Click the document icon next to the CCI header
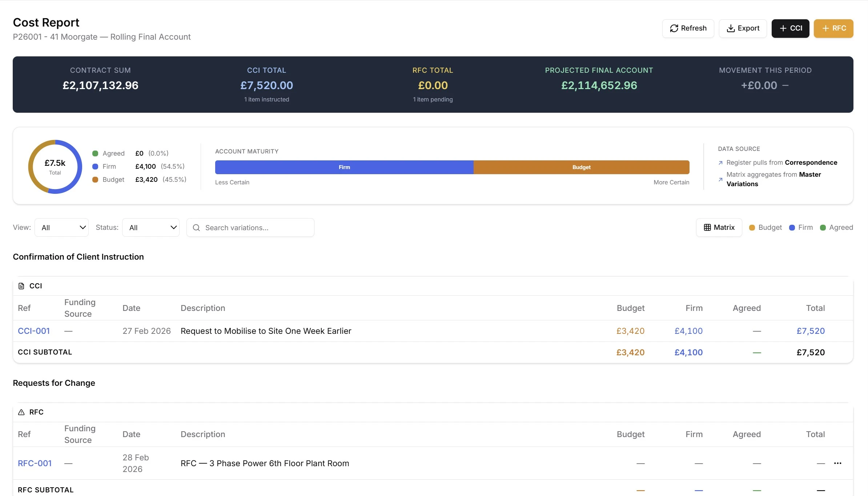The width and height of the screenshot is (868, 496). [21, 286]
